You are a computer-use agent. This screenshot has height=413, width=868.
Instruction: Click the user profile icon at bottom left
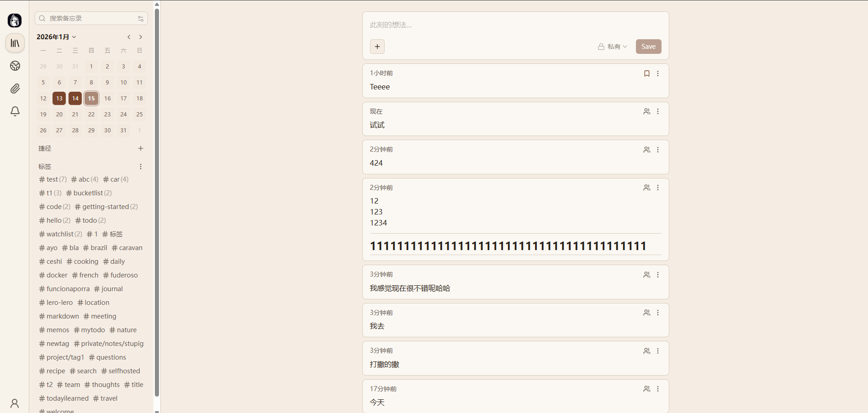click(x=15, y=403)
